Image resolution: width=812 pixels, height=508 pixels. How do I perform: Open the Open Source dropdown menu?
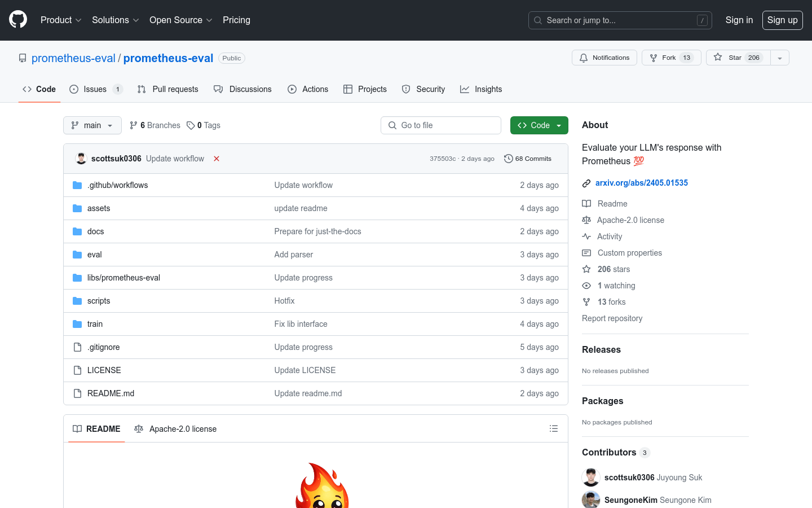180,20
